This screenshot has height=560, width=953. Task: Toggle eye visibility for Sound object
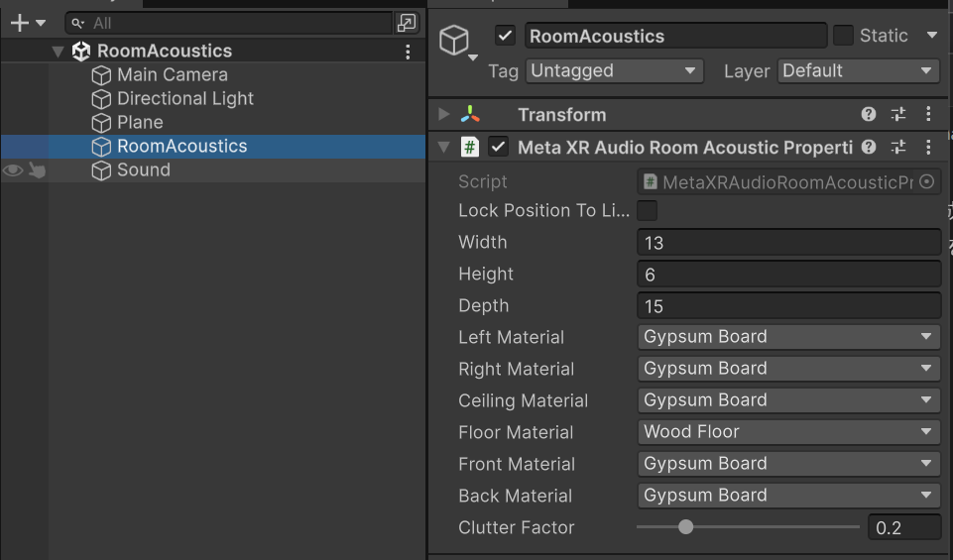point(13,170)
